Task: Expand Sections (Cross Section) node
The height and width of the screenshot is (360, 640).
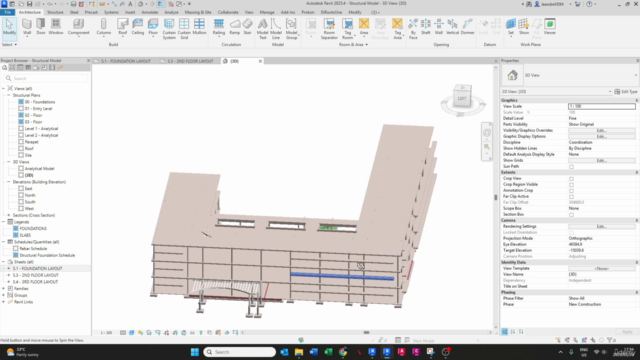Action: pyautogui.click(x=9, y=215)
